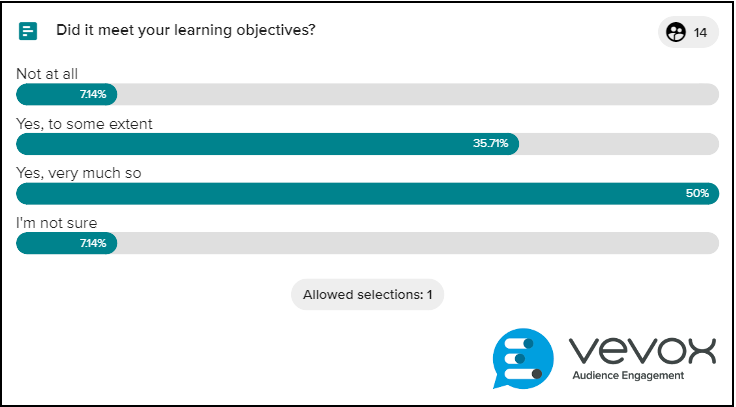Click the Allowed selections: 1 pill
Viewport: 736px width, 407px height.
pyautogui.click(x=368, y=294)
